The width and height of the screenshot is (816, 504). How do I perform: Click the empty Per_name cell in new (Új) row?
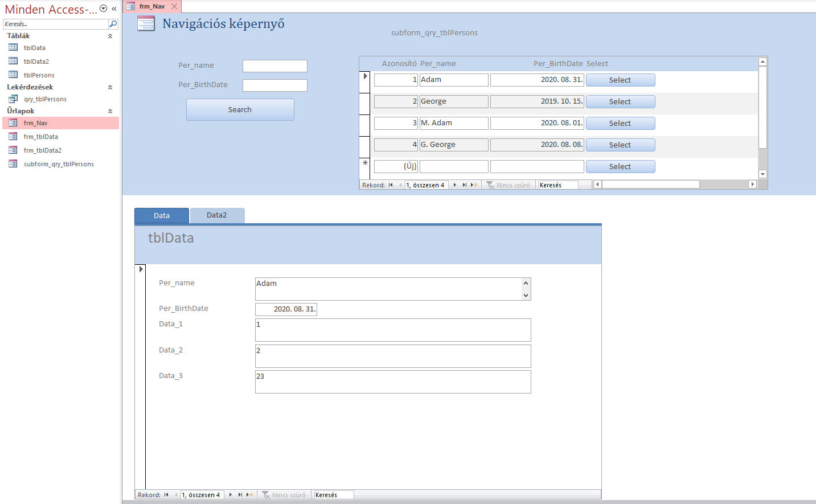click(454, 166)
